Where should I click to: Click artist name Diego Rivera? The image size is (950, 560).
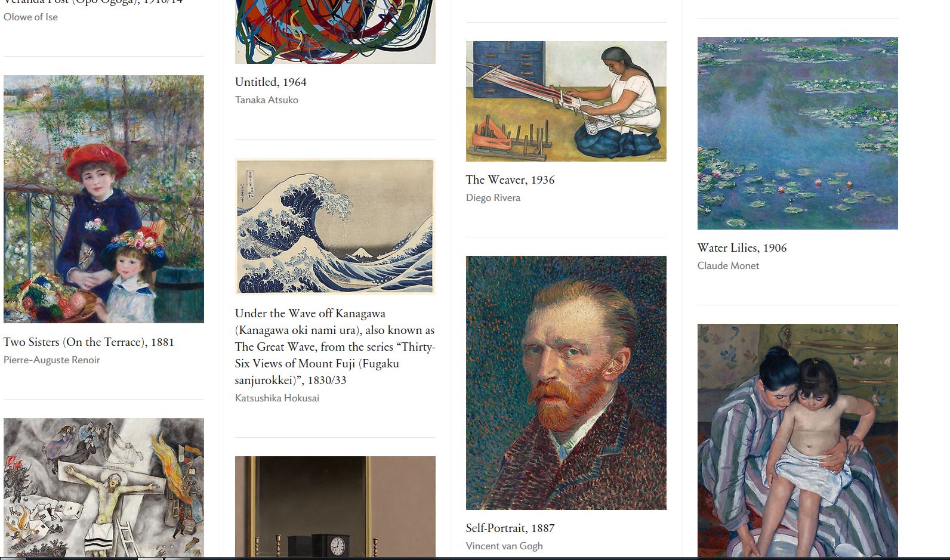493,198
